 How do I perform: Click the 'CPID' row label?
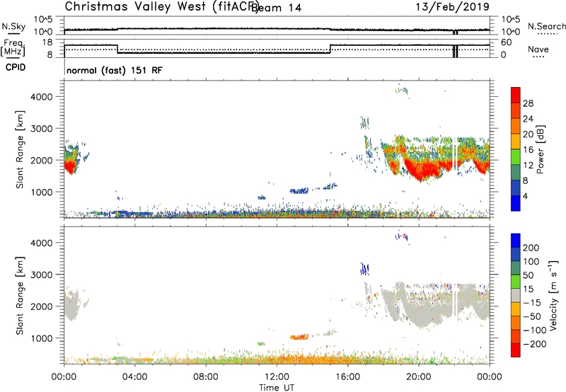click(x=16, y=67)
